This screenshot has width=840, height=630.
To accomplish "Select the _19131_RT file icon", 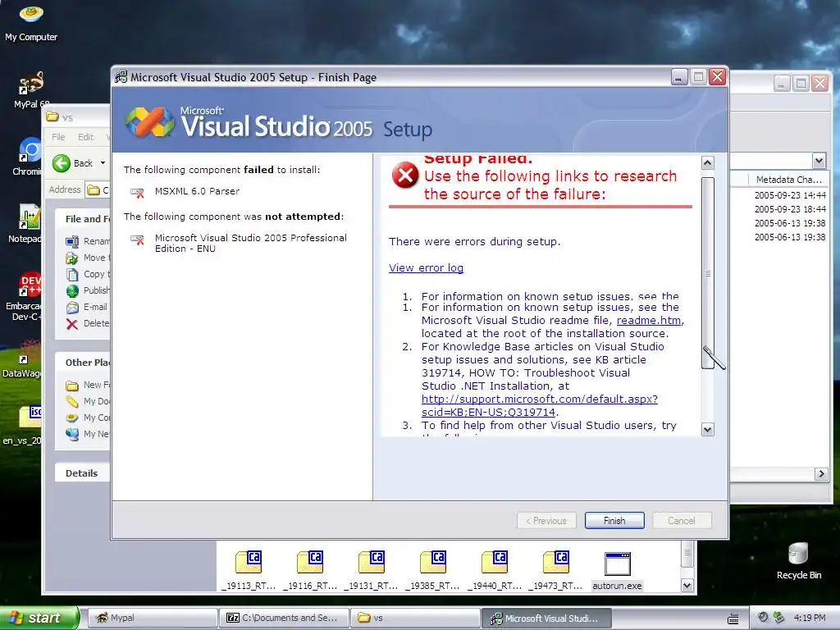I will (372, 570).
